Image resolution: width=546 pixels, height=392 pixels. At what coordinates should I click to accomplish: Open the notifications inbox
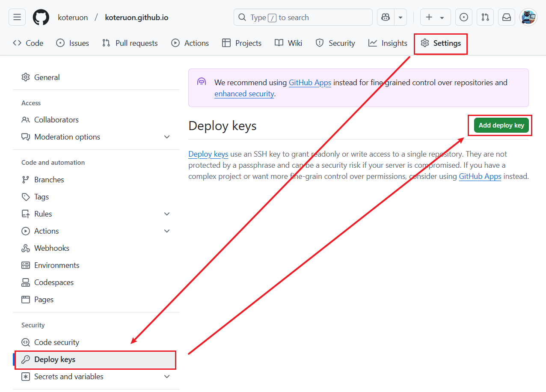[507, 17]
